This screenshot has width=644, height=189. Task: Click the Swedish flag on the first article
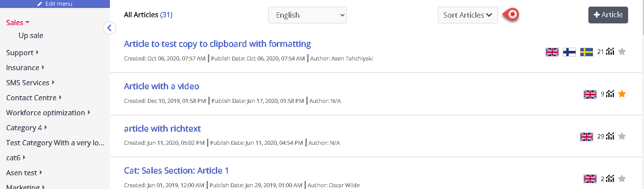point(586,52)
